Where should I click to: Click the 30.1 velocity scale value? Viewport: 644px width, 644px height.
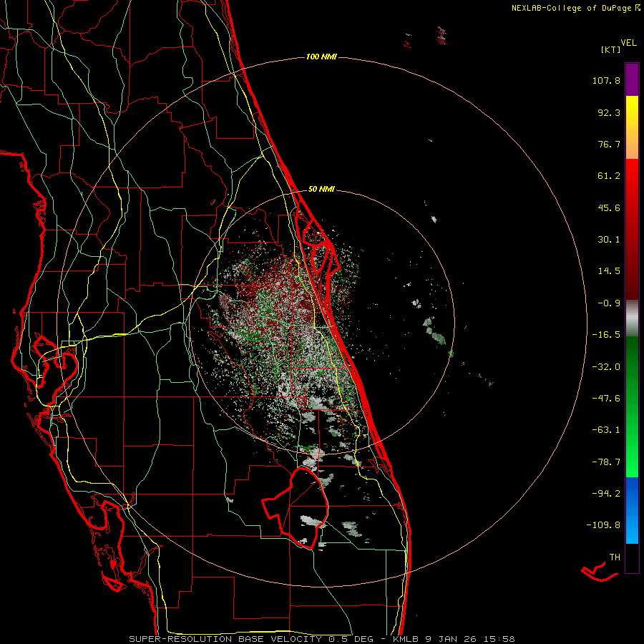click(609, 240)
